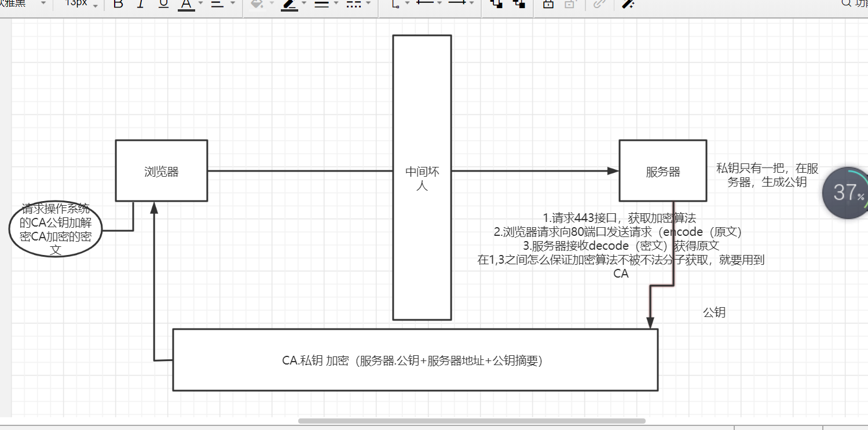This screenshot has width=868, height=430.
Task: Click the connector type icon
Action: click(395, 4)
